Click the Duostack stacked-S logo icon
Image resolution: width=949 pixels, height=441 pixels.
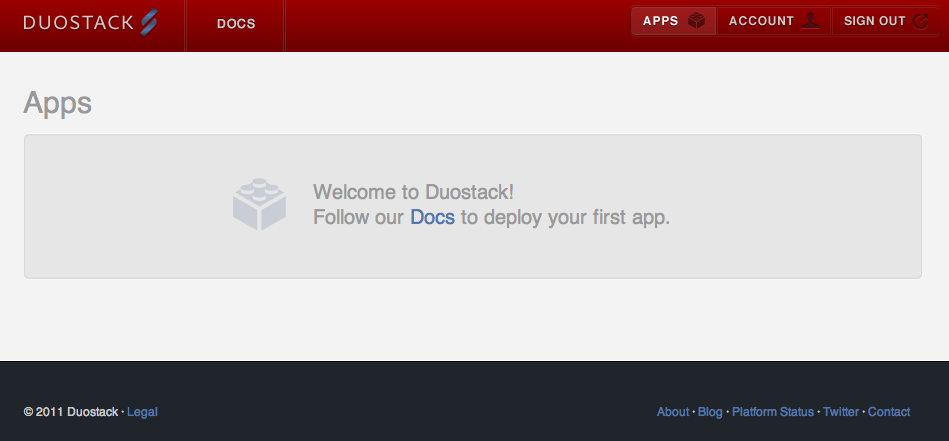(149, 22)
